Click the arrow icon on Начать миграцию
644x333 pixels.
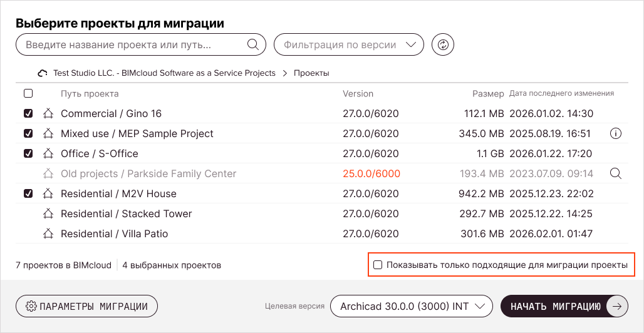617,306
